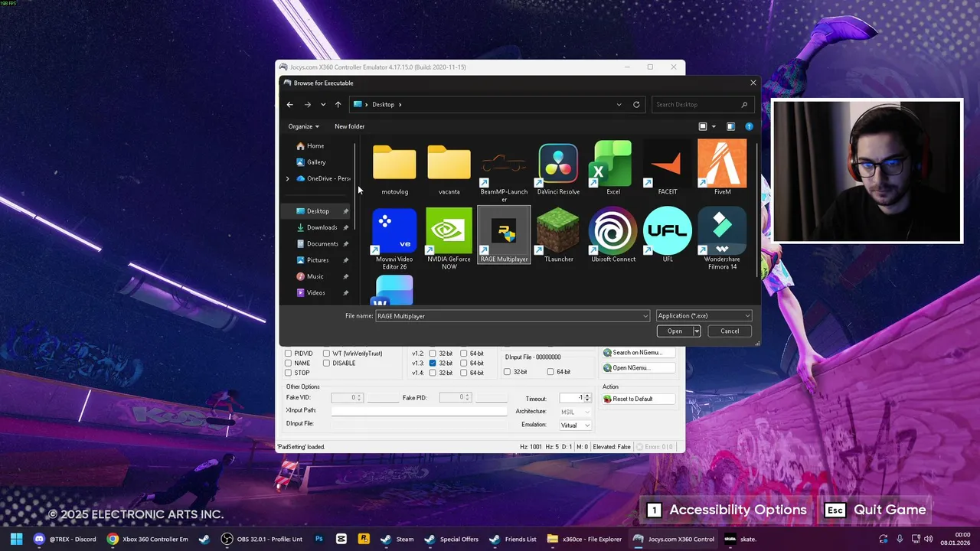The width and height of the screenshot is (980, 551).
Task: Check the DInput File 64-bit checkbox
Action: tap(550, 372)
